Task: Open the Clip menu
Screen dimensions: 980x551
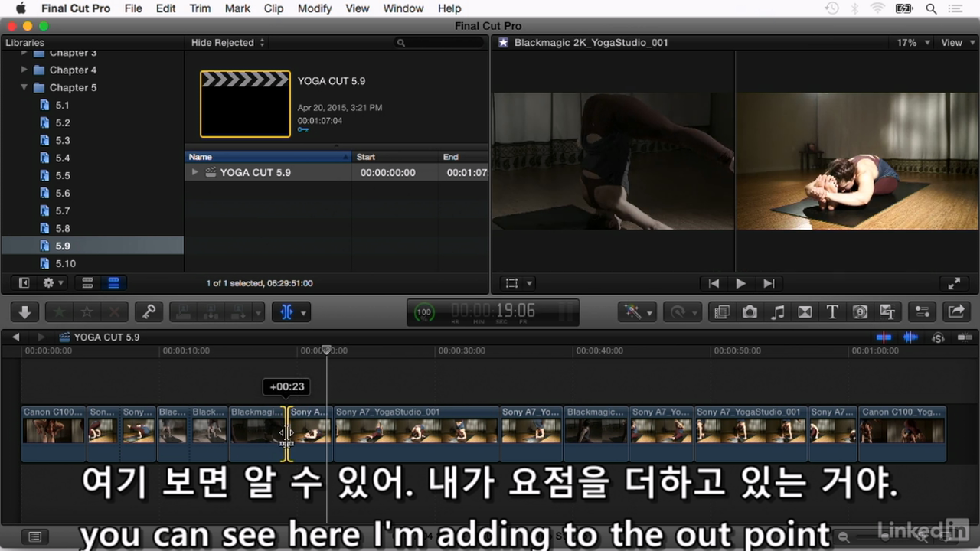Action: [x=273, y=8]
